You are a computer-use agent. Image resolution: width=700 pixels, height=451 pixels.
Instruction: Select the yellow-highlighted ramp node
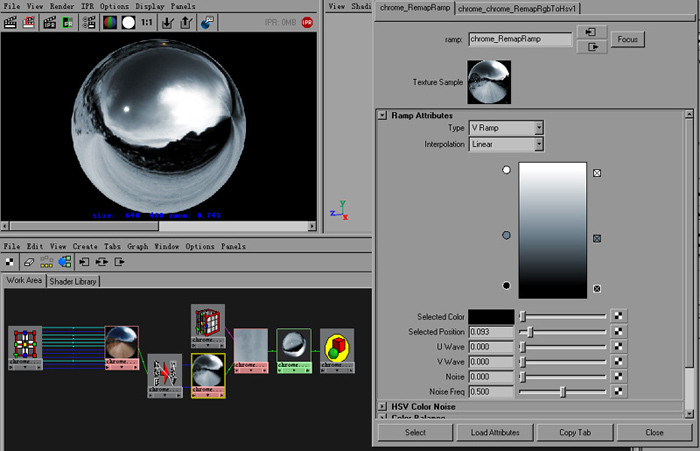(208, 372)
